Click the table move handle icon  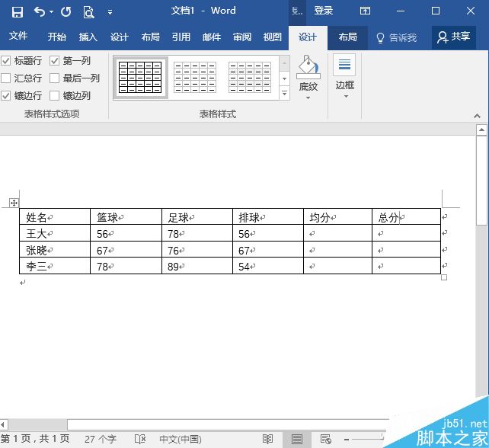(14, 203)
